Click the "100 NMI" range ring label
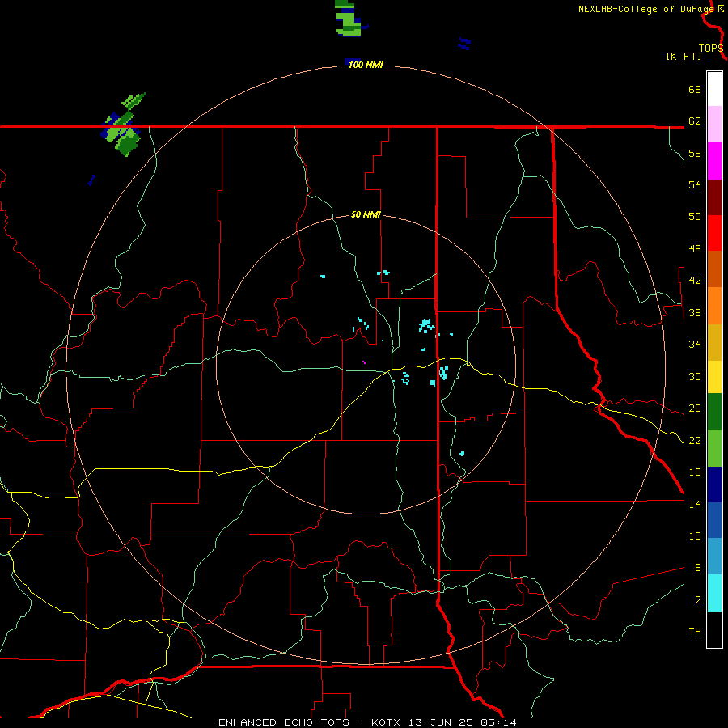The image size is (728, 728). [366, 65]
